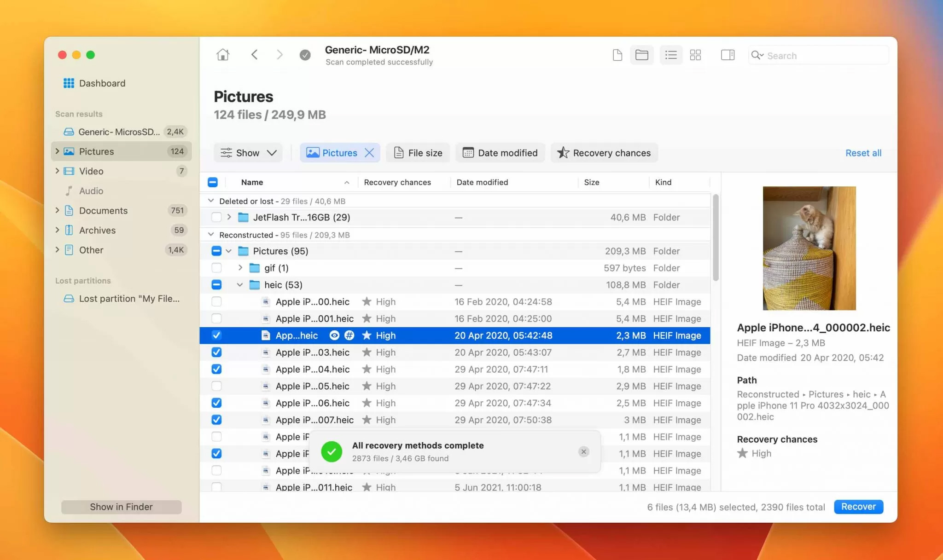Viewport: 943px width, 560px height.
Task: Check the box for Apple iP...05.heic
Action: (216, 386)
